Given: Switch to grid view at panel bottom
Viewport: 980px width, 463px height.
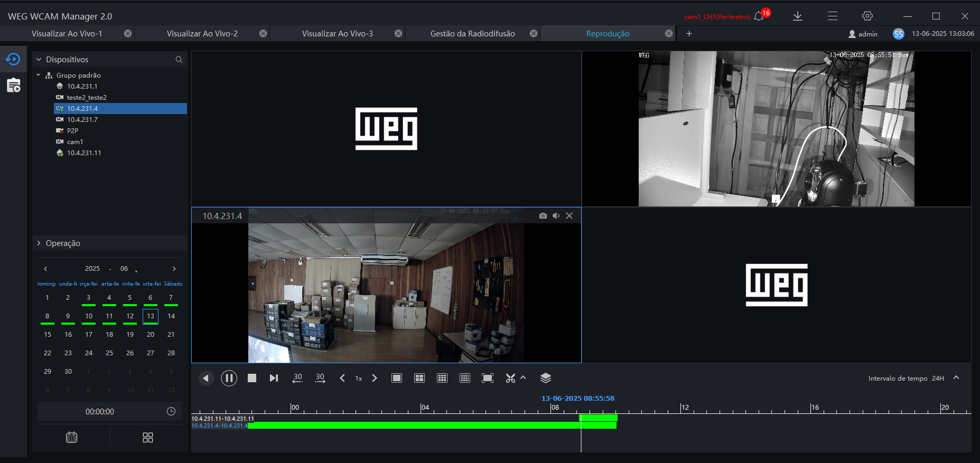Looking at the screenshot, I should 148,437.
